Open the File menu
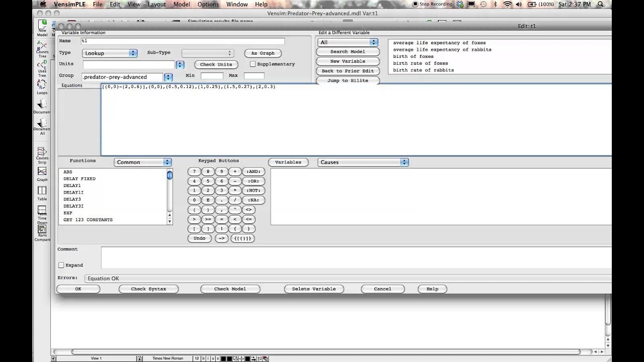Screen dimensions: 644x362 point(98,5)
